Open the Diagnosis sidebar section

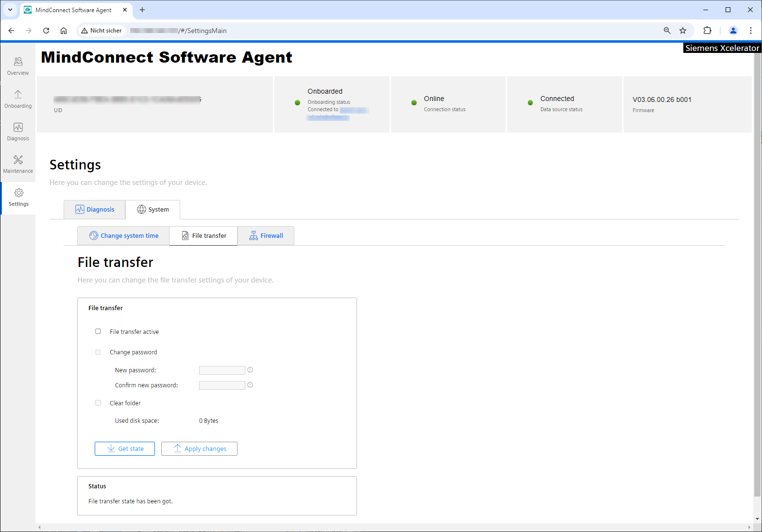pyautogui.click(x=18, y=132)
